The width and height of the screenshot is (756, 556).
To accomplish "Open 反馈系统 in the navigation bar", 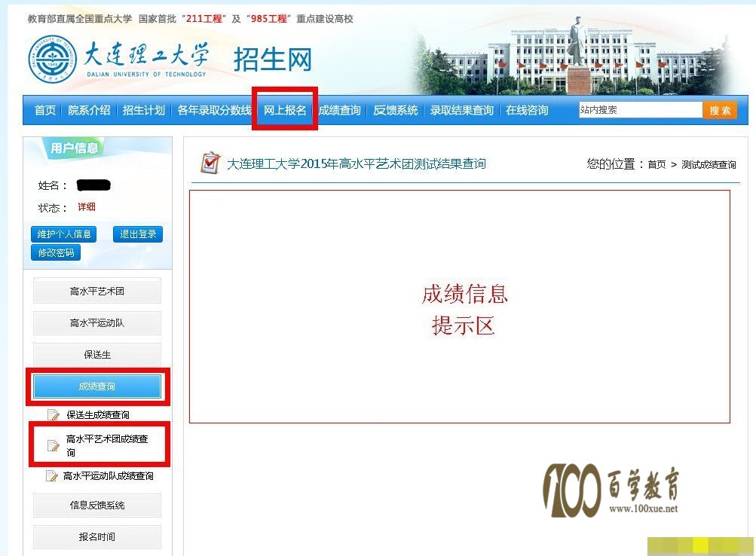I will click(x=396, y=110).
